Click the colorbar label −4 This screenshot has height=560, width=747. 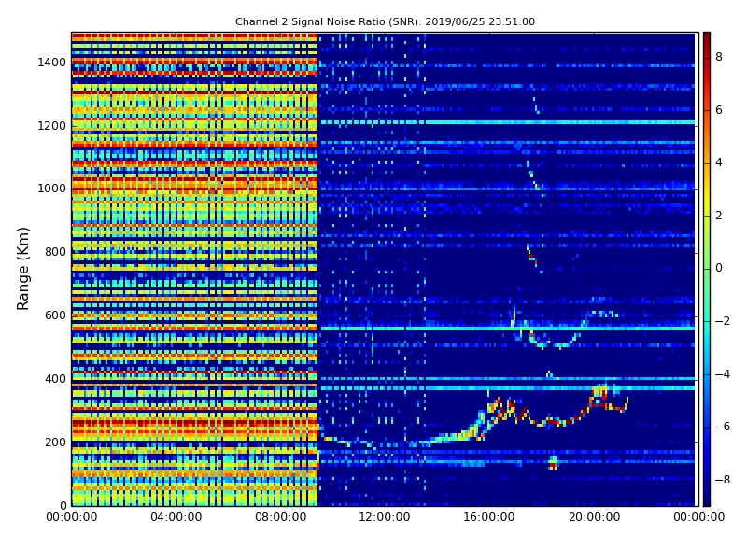pos(723,374)
